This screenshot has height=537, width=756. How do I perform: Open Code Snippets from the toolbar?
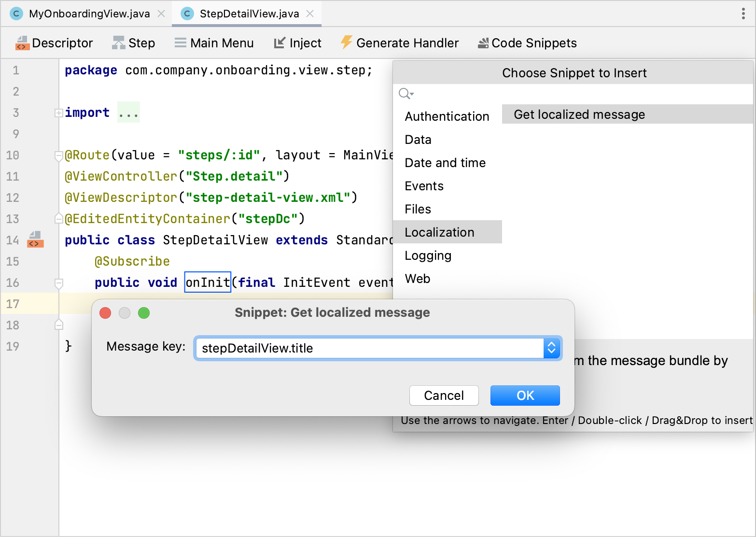527,43
